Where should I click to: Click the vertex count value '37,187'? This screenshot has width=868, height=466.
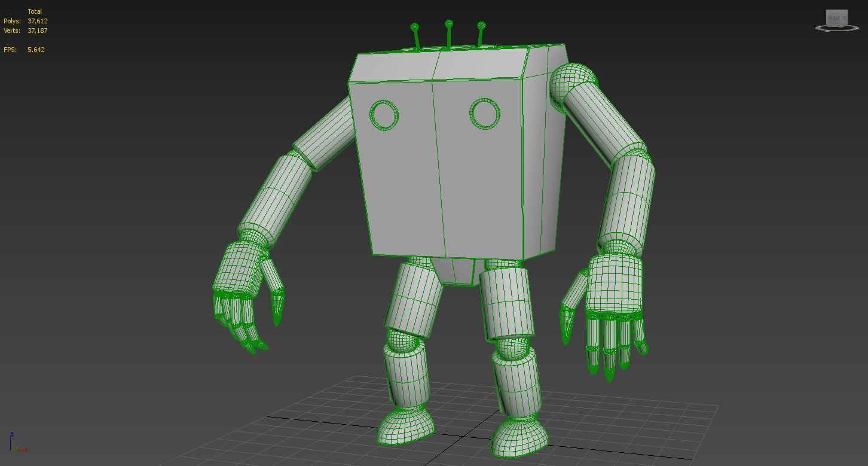pyautogui.click(x=38, y=31)
